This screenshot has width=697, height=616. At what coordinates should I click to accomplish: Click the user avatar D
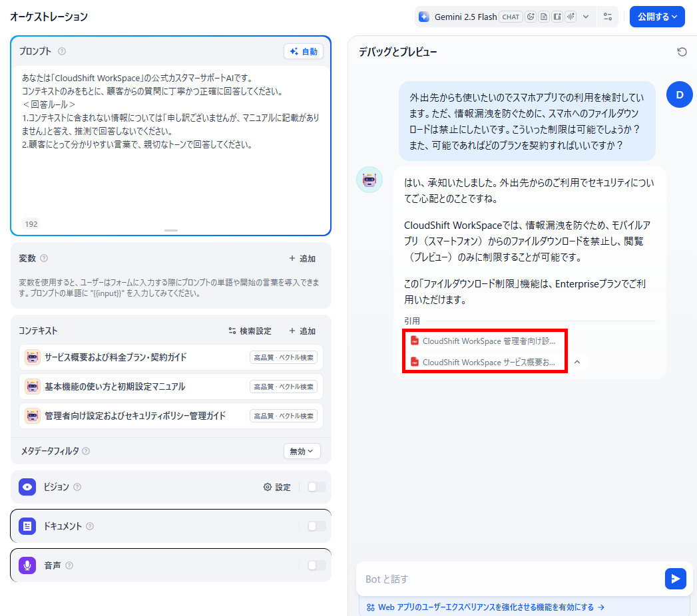[x=679, y=94]
